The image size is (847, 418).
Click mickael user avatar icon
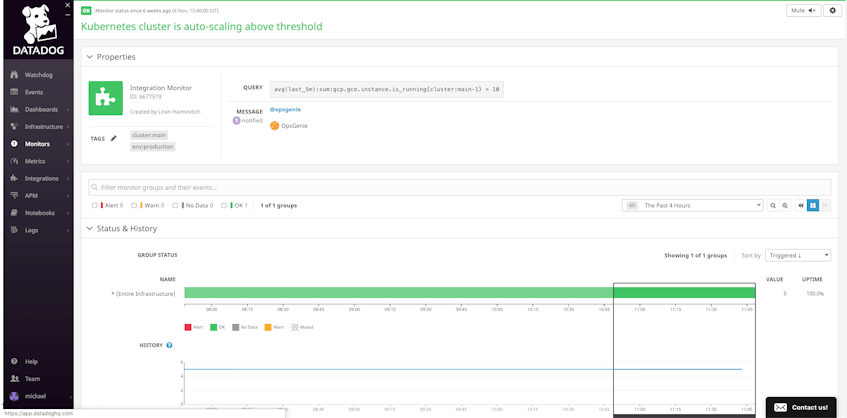[x=15, y=396]
